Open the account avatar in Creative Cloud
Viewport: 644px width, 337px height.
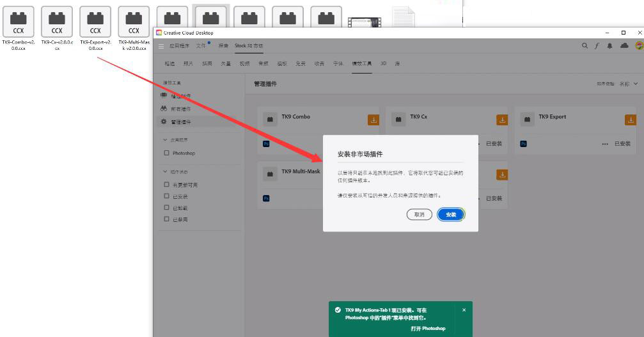(640, 45)
